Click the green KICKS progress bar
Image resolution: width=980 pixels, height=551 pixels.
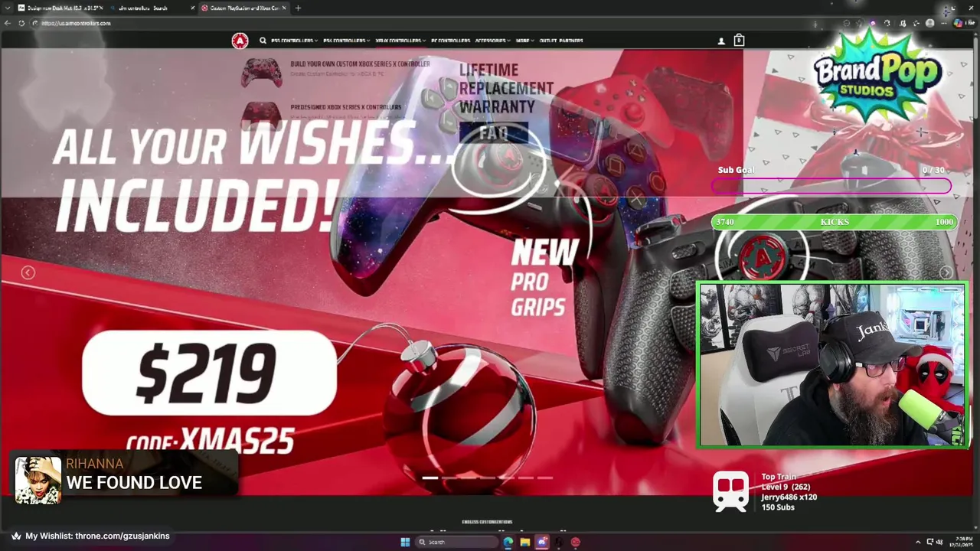[834, 222]
